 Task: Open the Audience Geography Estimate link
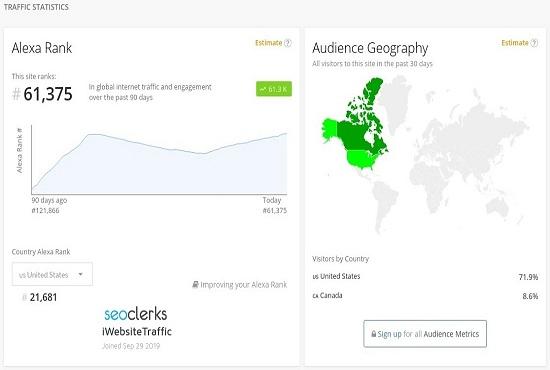(x=515, y=43)
